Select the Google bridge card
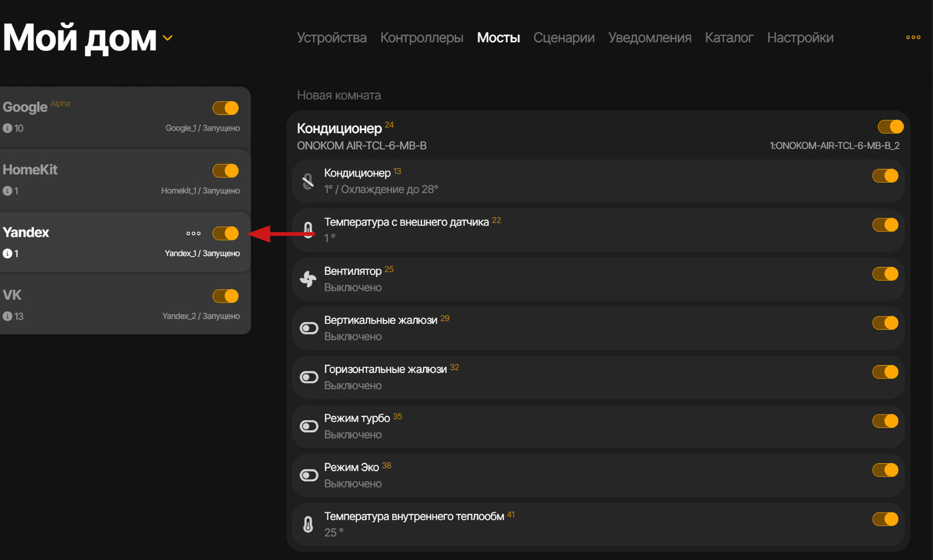Viewport: 933px width, 560px height. (x=125, y=116)
